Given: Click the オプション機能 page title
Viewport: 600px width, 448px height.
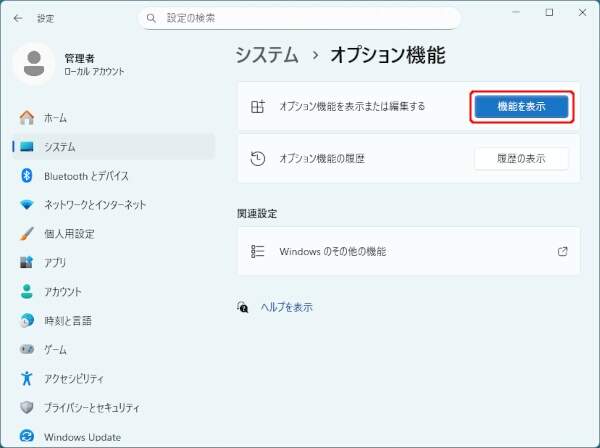Looking at the screenshot, I should click(388, 55).
